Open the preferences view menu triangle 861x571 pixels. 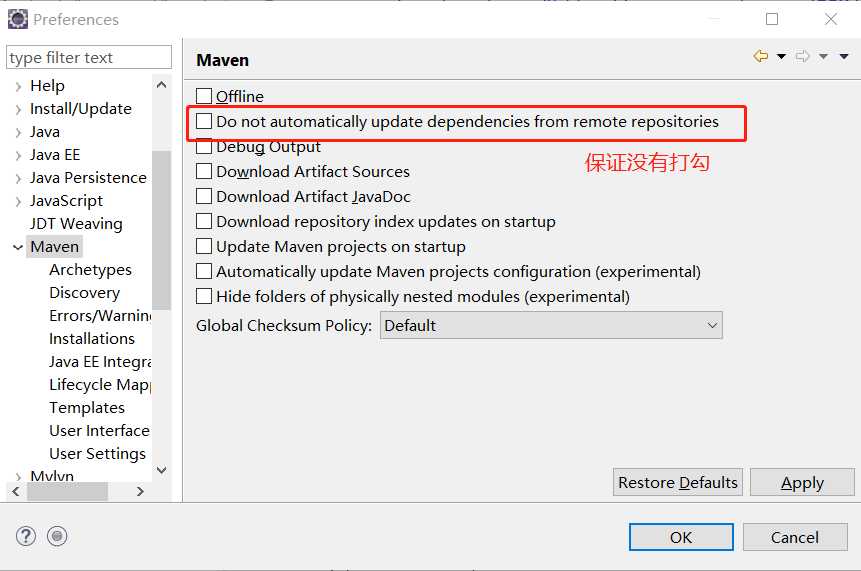pos(845,57)
